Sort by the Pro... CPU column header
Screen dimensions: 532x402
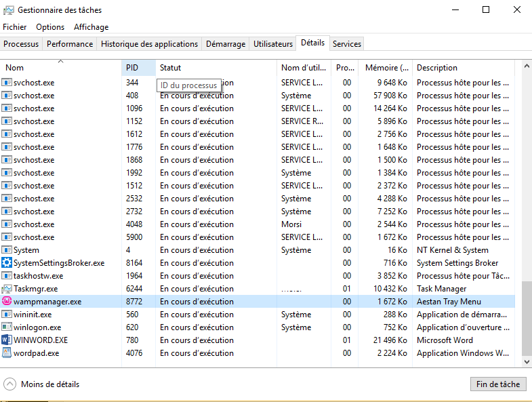pos(345,68)
